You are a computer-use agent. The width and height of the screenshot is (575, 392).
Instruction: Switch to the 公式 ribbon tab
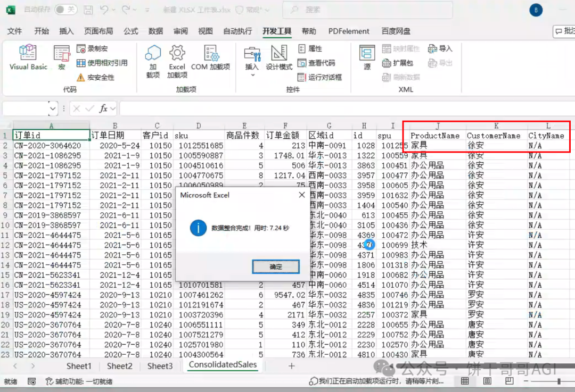coord(130,31)
